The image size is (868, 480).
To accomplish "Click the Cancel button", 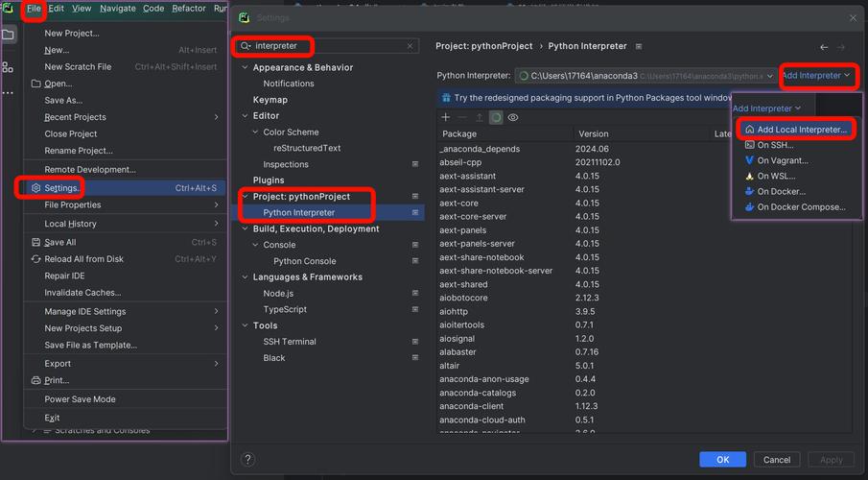I will point(777,460).
